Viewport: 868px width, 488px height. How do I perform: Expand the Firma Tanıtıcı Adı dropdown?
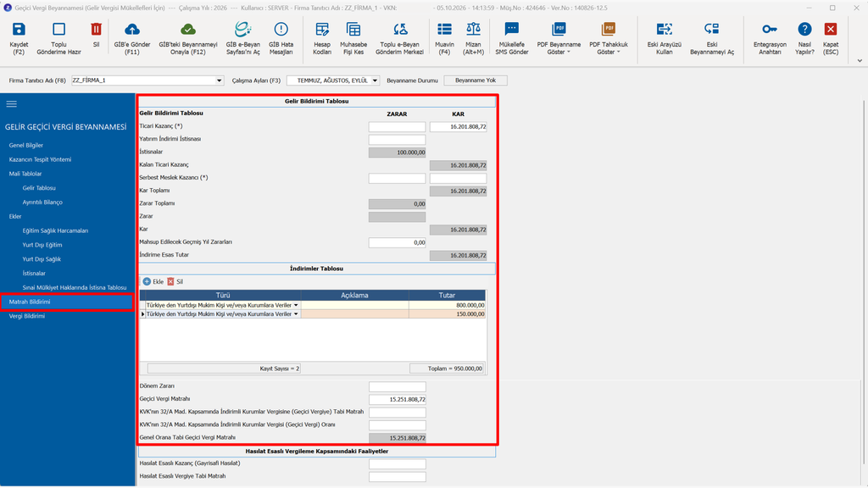220,80
